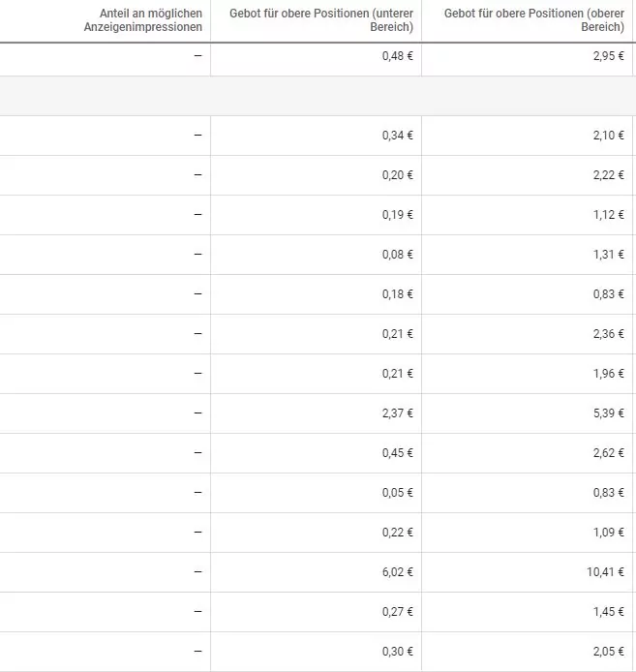Select the 5,39 € upper bid cell
636x672 pixels.
coord(527,413)
